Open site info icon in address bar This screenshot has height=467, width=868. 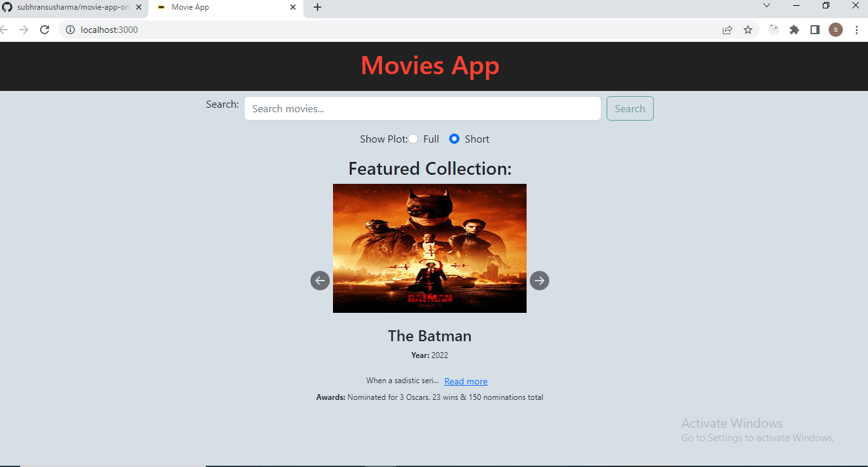point(70,30)
